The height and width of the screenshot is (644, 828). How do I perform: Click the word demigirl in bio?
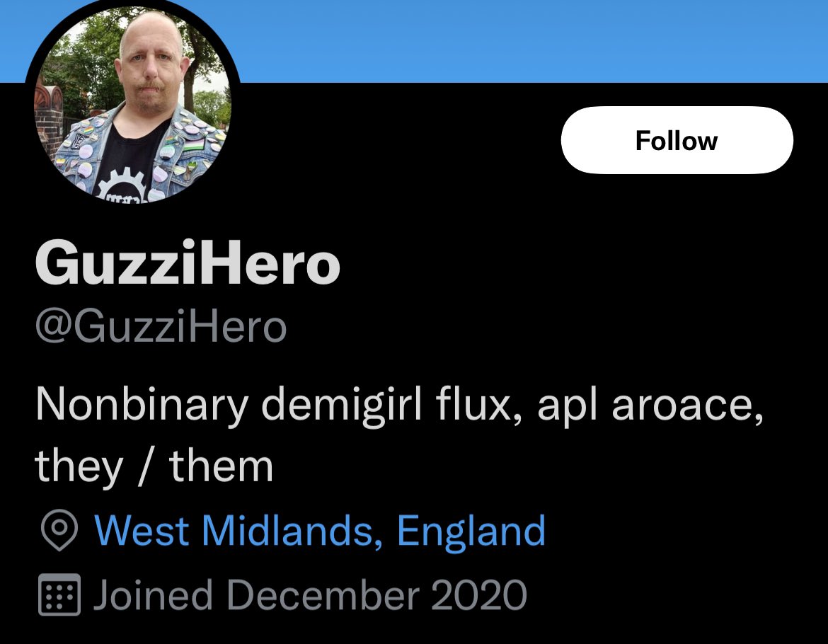point(342,406)
